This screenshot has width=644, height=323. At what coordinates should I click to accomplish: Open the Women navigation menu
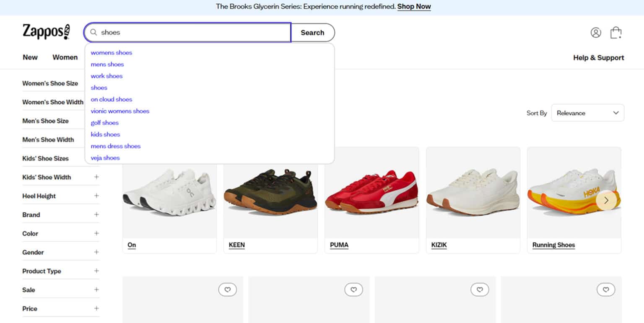(65, 57)
